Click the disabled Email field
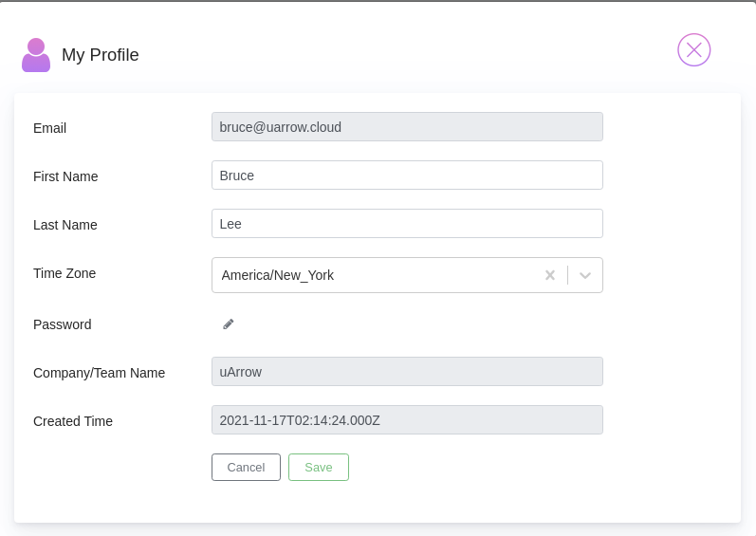Viewport: 756px width, 536px height. pos(407,127)
